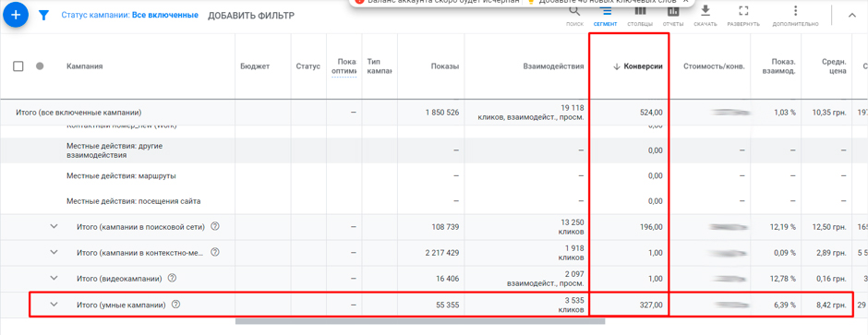Expand Итого (видеокампании) row

pyautogui.click(x=54, y=278)
